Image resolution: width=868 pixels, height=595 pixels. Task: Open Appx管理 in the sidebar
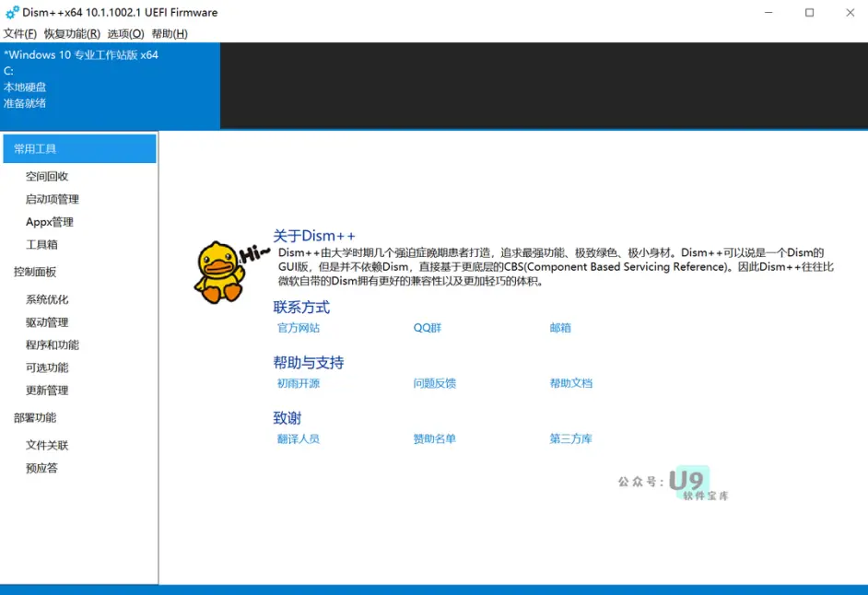(x=50, y=222)
